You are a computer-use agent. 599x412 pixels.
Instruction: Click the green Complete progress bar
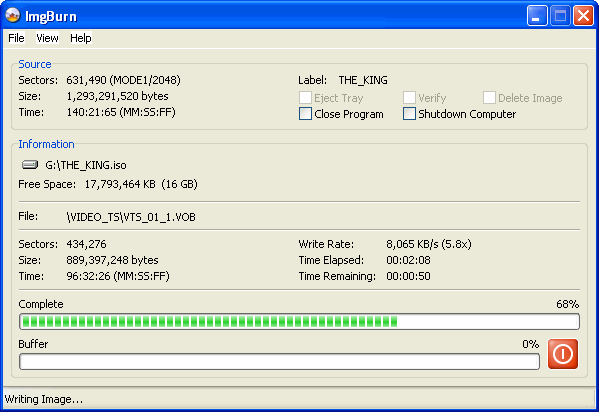(x=300, y=321)
